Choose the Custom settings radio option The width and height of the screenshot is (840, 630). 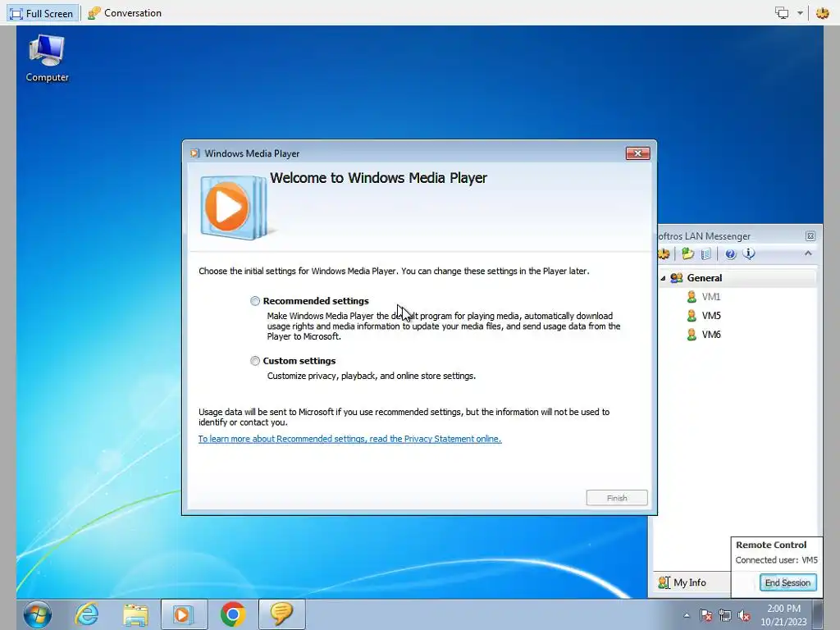255,361
